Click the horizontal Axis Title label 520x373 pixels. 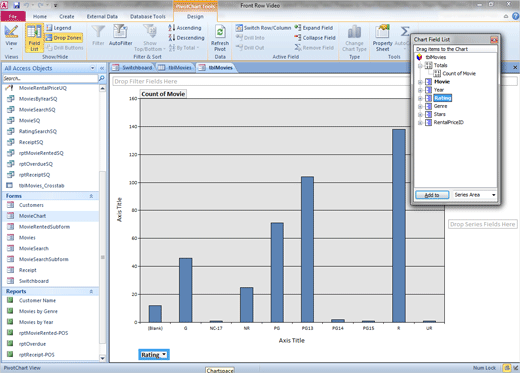pos(292,341)
